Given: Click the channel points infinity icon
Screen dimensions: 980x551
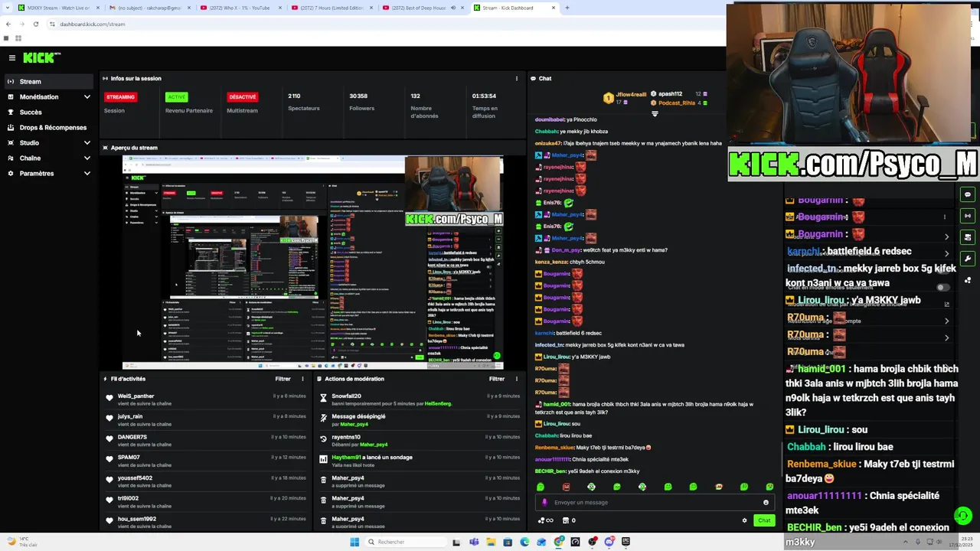Looking at the screenshot, I should [546, 520].
